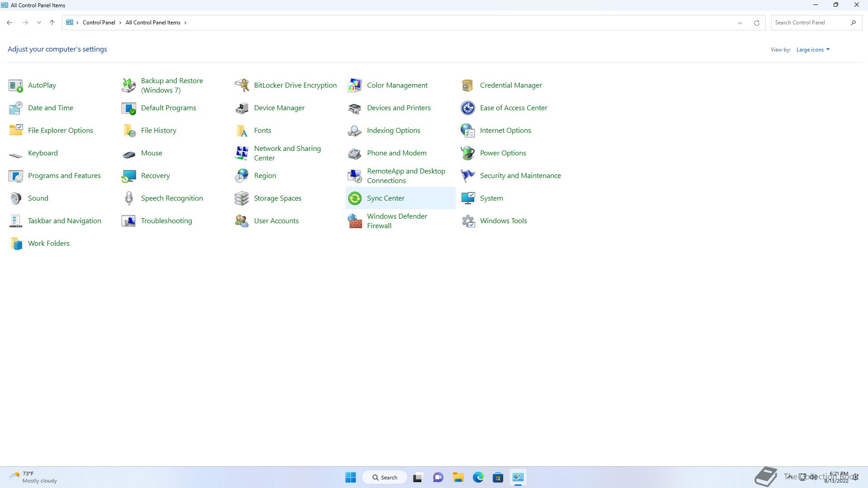Open the Region globe icon
The height and width of the screenshot is (488, 868).
coord(242,176)
